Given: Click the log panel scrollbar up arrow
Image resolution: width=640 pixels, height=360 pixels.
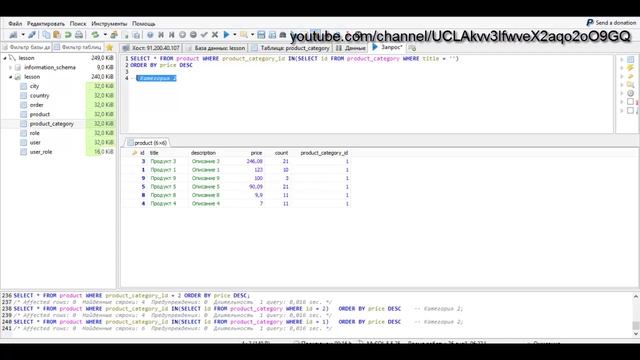Looking at the screenshot, I should (636, 297).
